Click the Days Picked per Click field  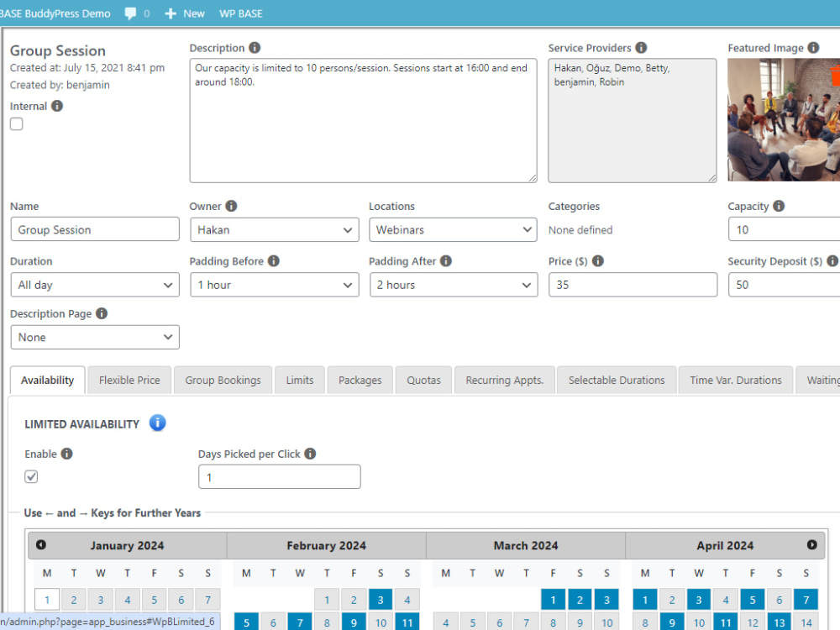(x=279, y=477)
